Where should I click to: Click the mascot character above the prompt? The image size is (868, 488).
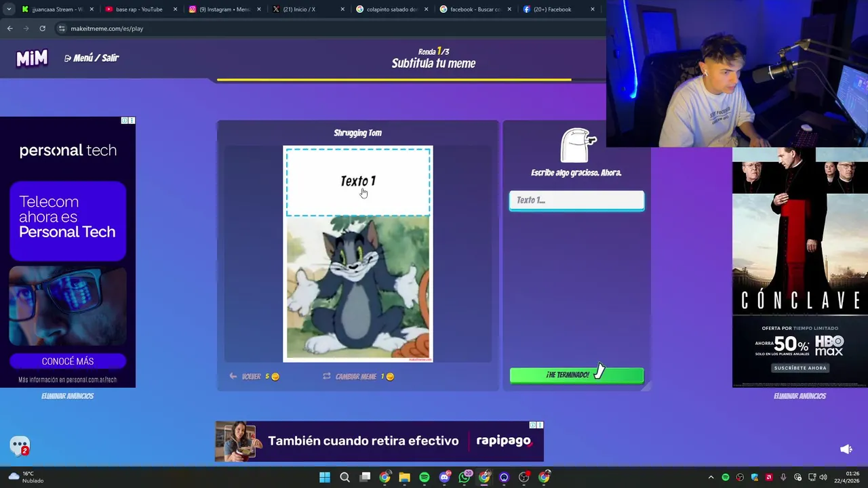578,145
